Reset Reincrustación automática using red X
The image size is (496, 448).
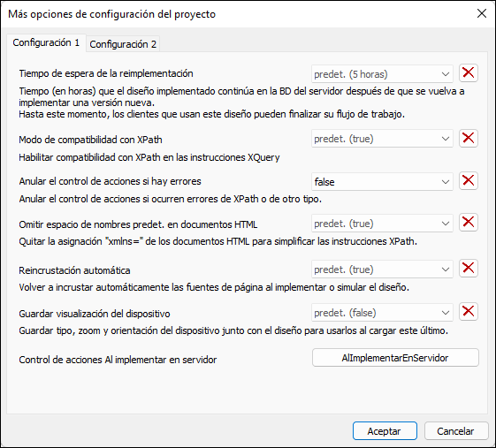coord(469,269)
